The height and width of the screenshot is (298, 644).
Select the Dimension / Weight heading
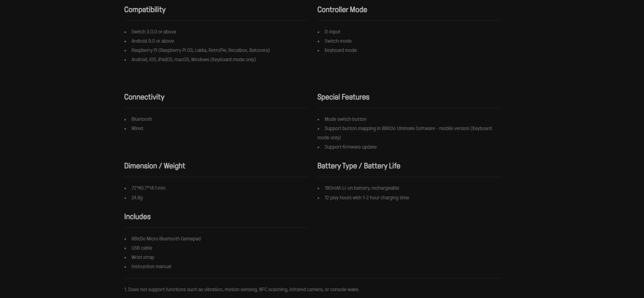155,166
